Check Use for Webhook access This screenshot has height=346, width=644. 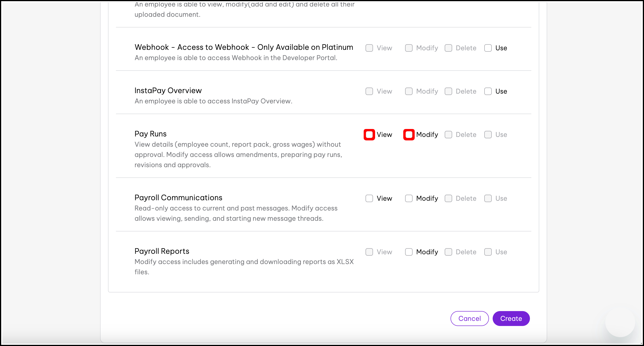click(488, 48)
